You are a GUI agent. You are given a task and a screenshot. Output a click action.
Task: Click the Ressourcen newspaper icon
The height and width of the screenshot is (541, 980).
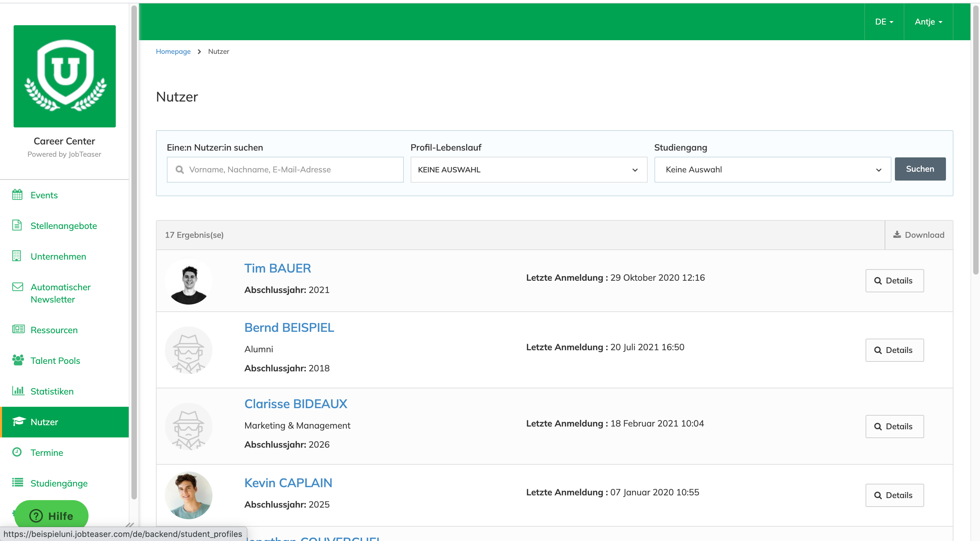pyautogui.click(x=18, y=329)
